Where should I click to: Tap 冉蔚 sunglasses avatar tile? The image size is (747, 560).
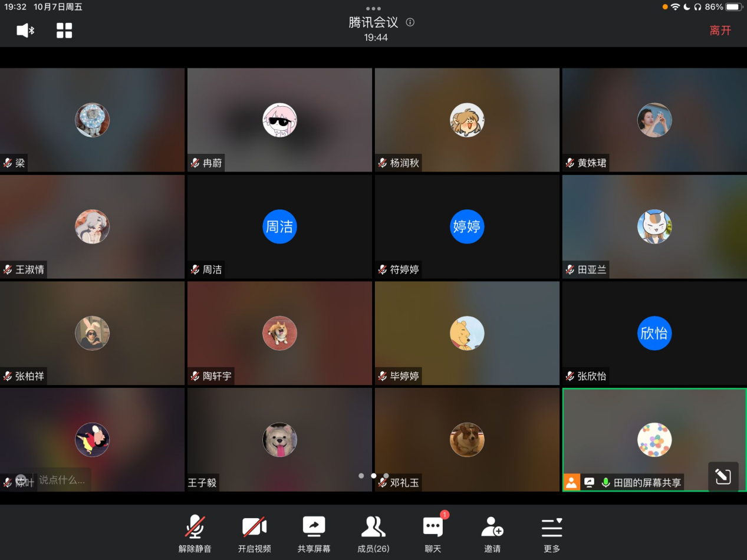(x=279, y=120)
